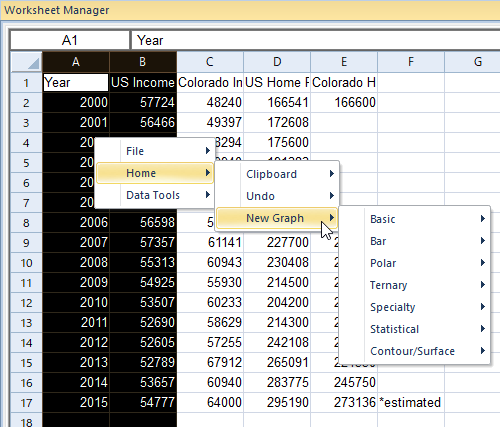Screen dimensions: 500x427
Task: Click cell with value 67912
Action: [210, 362]
